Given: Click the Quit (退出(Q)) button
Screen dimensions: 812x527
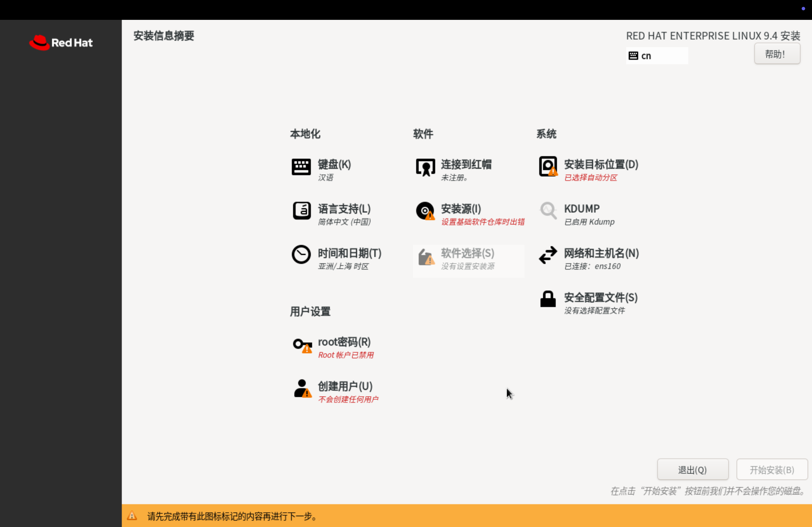Looking at the screenshot, I should [x=693, y=470].
